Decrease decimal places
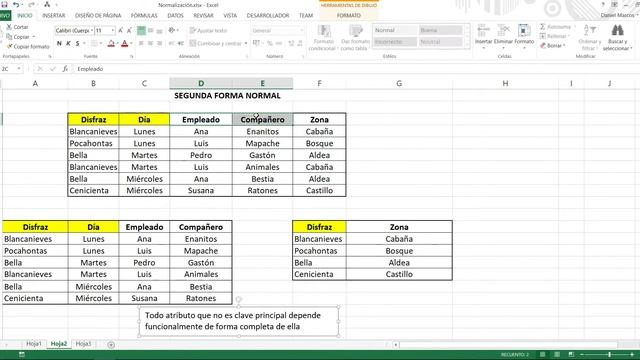 [x=300, y=43]
